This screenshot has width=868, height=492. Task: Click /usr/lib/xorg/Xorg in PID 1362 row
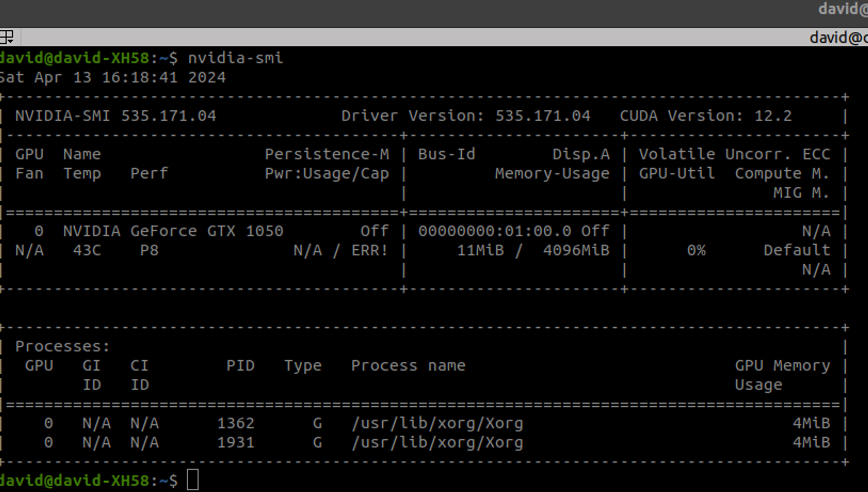(437, 423)
